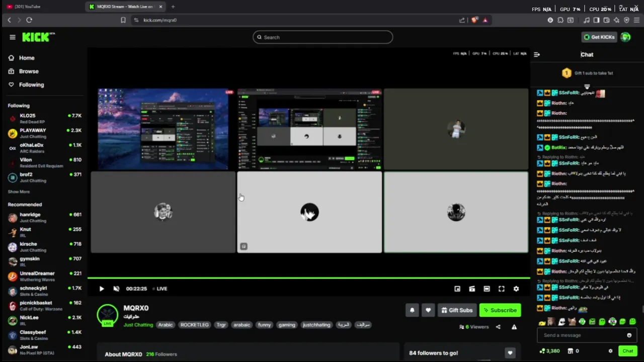Play the stream
This screenshot has width=644, height=362.
click(102, 289)
